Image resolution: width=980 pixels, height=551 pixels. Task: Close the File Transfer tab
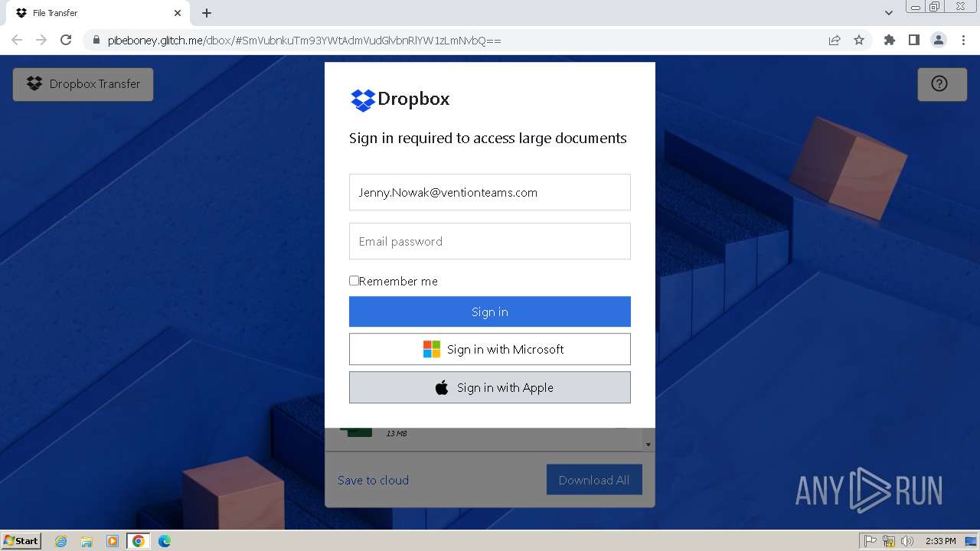(x=178, y=13)
